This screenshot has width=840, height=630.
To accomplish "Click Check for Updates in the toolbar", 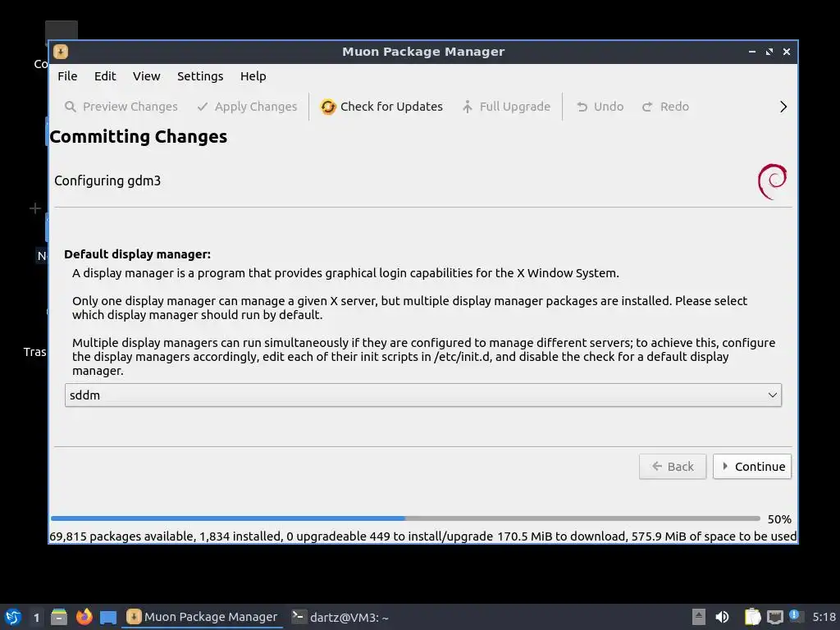I will (381, 107).
